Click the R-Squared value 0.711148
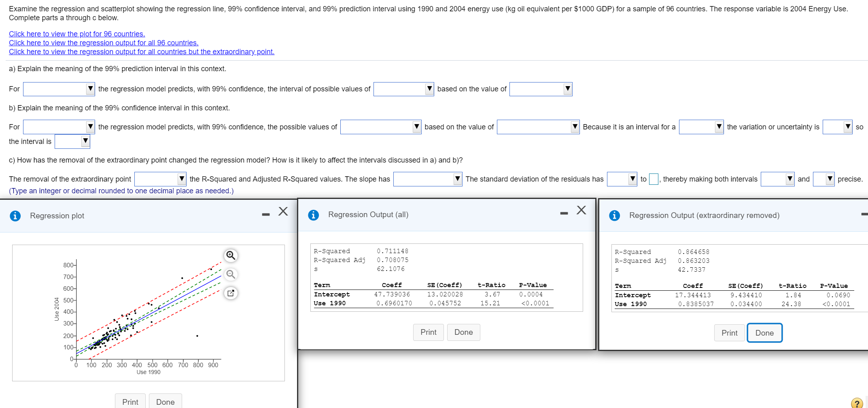Viewport: 868px width, 408px height. (x=393, y=251)
